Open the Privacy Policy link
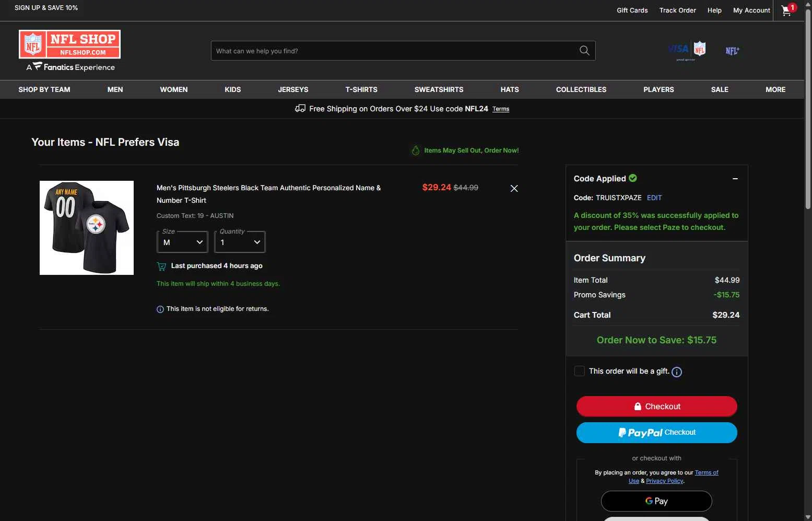This screenshot has width=812, height=521. 665,481
